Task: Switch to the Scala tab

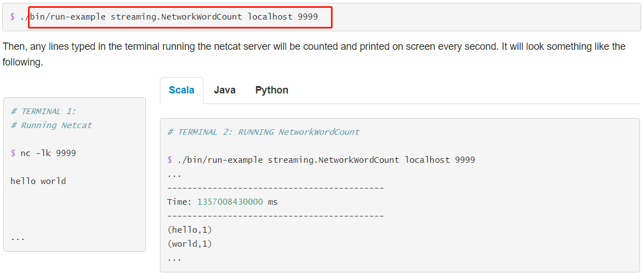Action: 182,90
